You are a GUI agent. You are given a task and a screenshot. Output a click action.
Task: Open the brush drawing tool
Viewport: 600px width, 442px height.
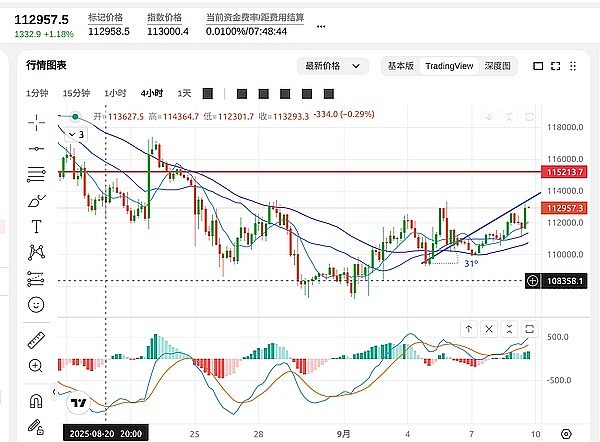[x=36, y=201]
